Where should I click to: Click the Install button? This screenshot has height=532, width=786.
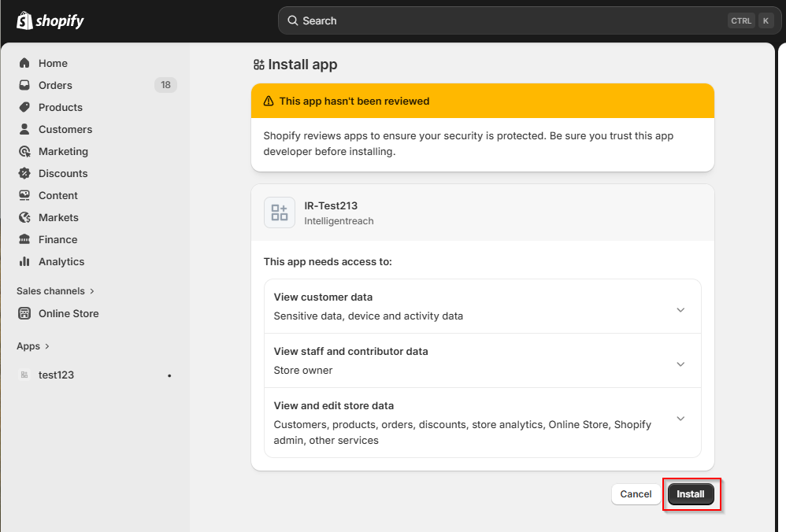[691, 494]
